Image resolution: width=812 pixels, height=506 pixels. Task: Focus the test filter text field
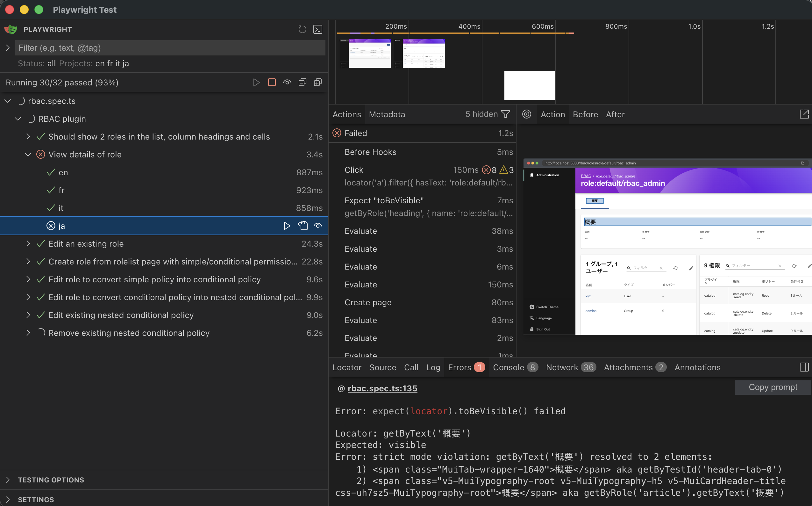pyautogui.click(x=170, y=48)
